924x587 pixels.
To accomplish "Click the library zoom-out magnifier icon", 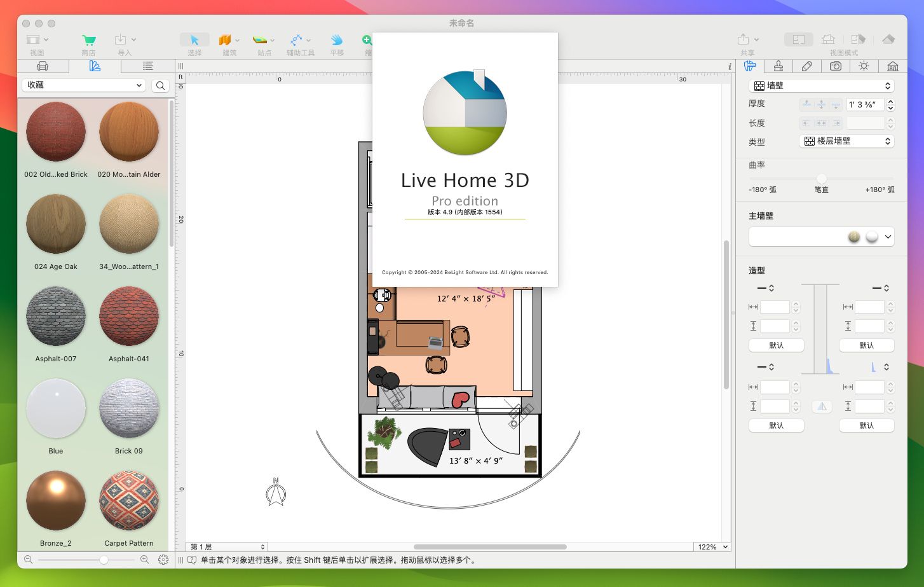I will coord(28,560).
